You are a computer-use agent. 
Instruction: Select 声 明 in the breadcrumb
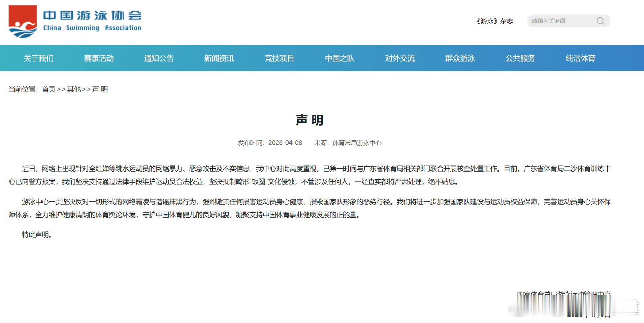(100, 89)
